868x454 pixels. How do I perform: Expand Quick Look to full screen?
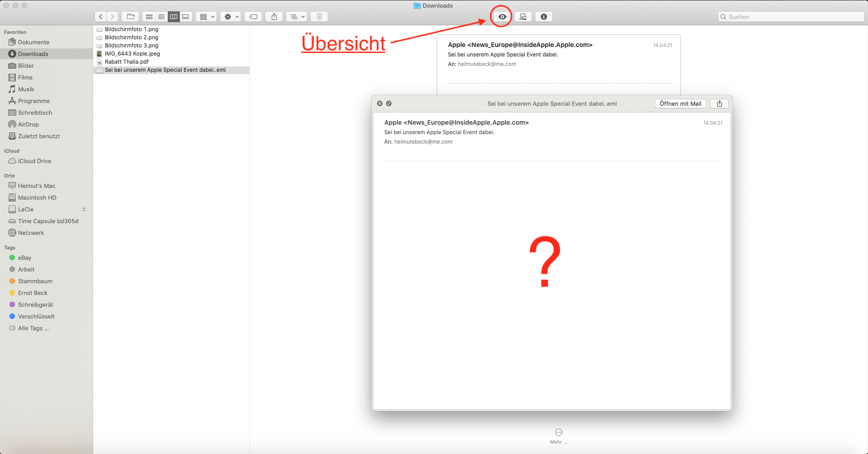389,103
